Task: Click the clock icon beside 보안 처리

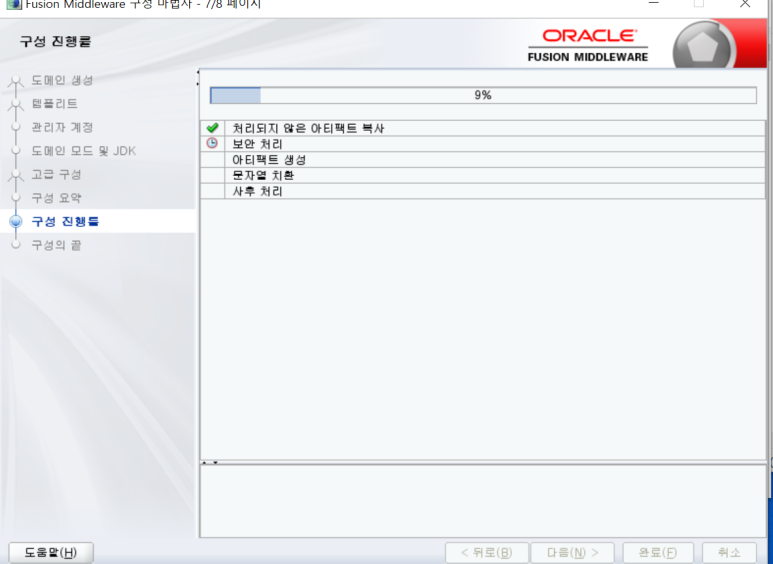Action: coord(212,143)
